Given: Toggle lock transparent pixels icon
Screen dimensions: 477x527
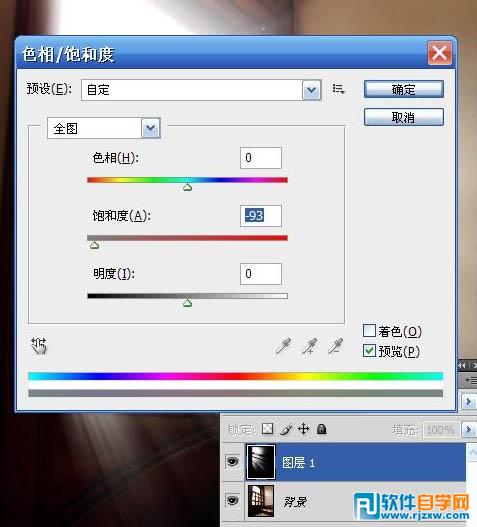Looking at the screenshot, I should [268, 429].
